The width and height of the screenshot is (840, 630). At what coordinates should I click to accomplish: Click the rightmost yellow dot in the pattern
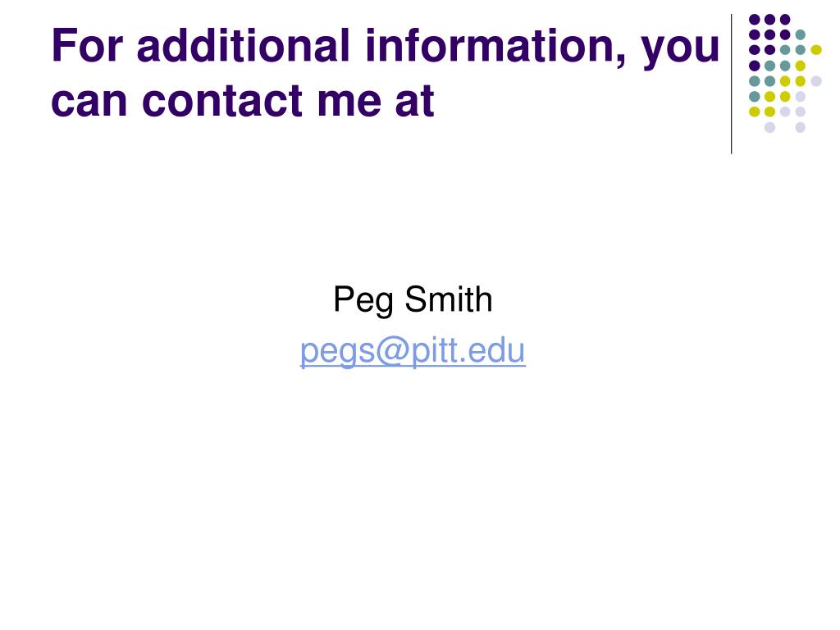pyautogui.click(x=816, y=50)
